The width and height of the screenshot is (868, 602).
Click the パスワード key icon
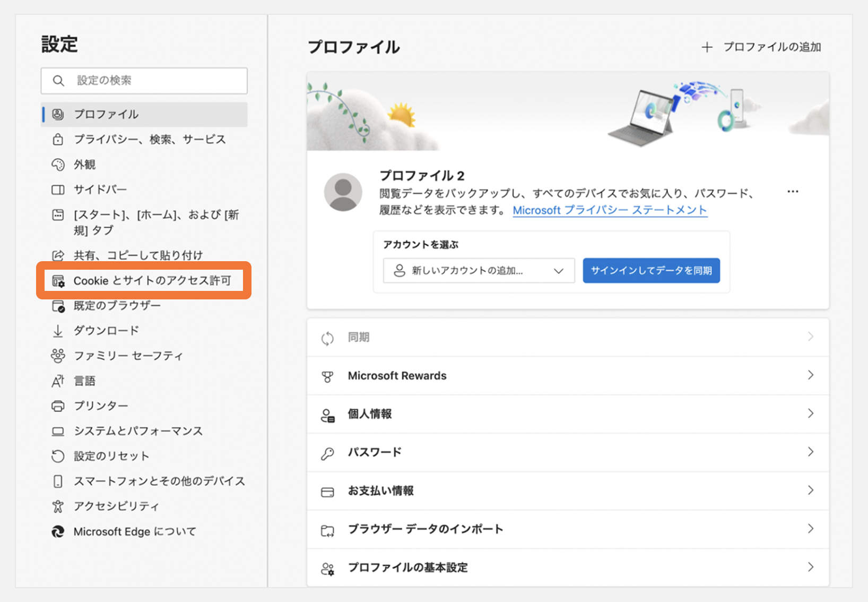point(328,452)
